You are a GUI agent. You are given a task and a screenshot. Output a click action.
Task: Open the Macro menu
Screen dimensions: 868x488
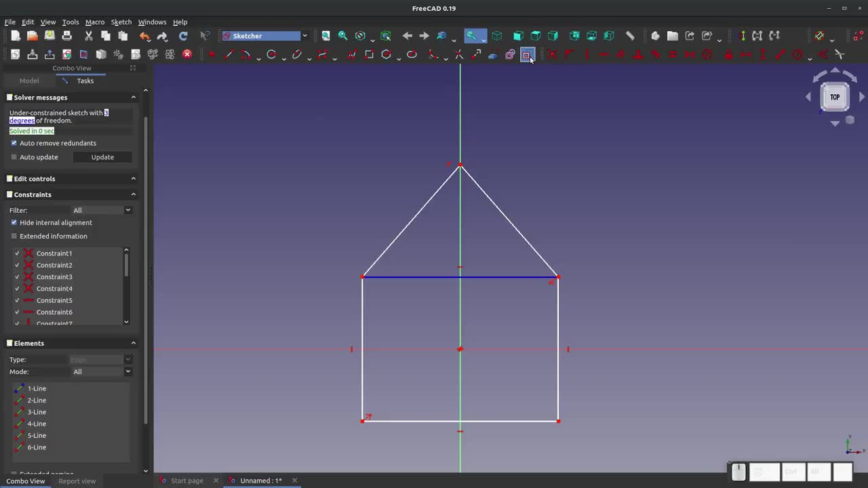pyautogui.click(x=95, y=22)
